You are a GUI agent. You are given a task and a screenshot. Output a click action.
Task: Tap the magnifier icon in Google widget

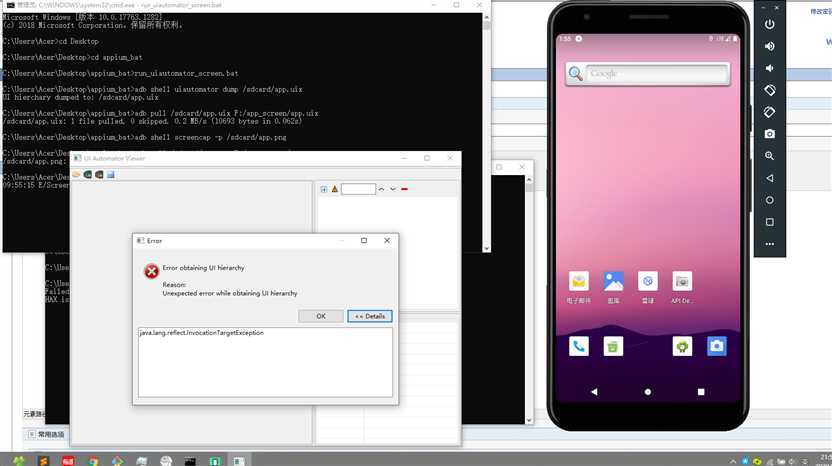click(575, 74)
